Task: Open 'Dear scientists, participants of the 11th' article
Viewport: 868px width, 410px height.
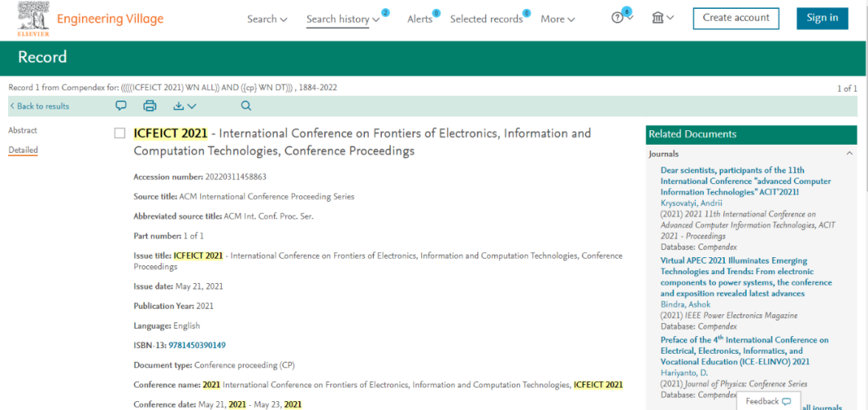Action: tap(746, 181)
